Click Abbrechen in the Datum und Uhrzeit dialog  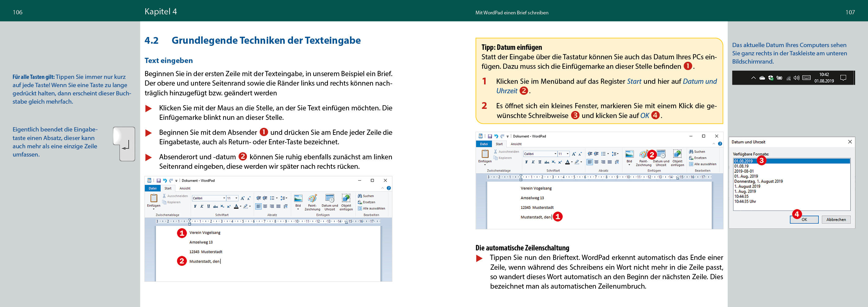(x=836, y=220)
